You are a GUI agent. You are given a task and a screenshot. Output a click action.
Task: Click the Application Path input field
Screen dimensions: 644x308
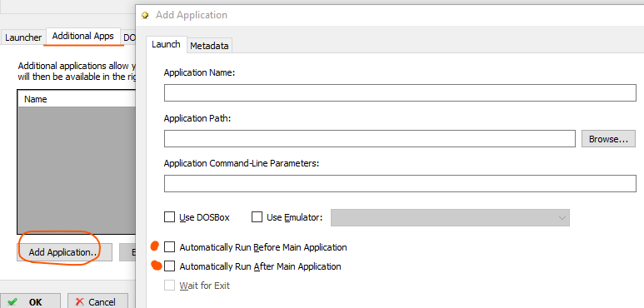tap(370, 139)
